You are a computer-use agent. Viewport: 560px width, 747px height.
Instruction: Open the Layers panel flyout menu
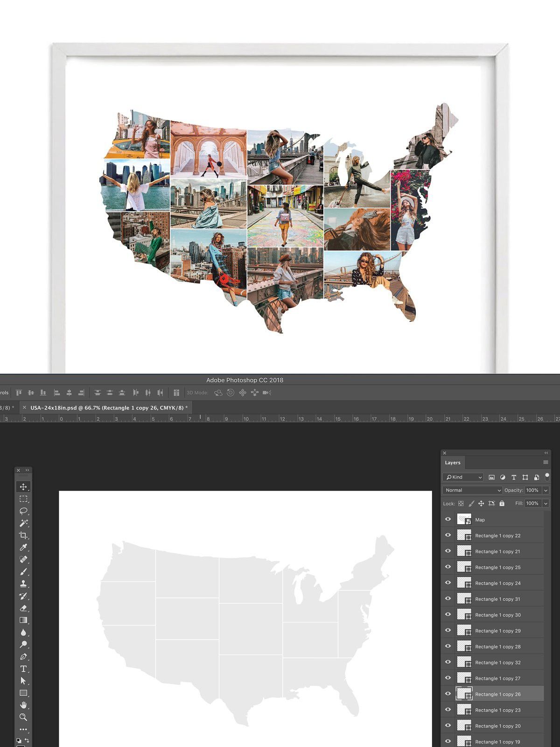[546, 462]
